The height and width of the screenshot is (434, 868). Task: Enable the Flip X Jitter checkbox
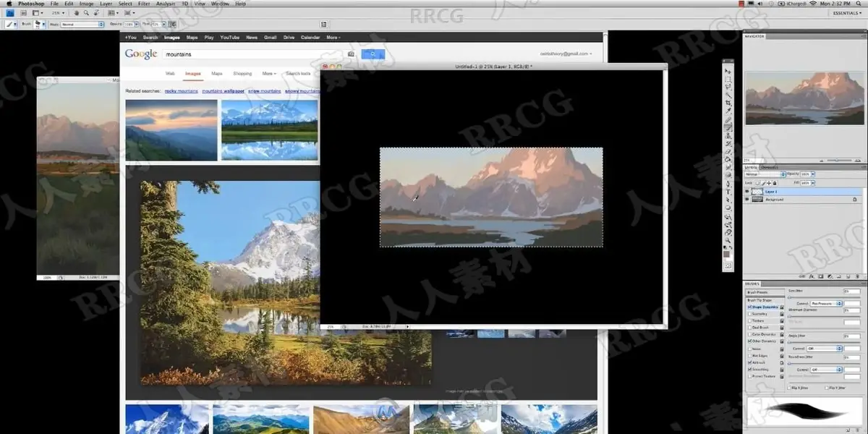click(789, 388)
